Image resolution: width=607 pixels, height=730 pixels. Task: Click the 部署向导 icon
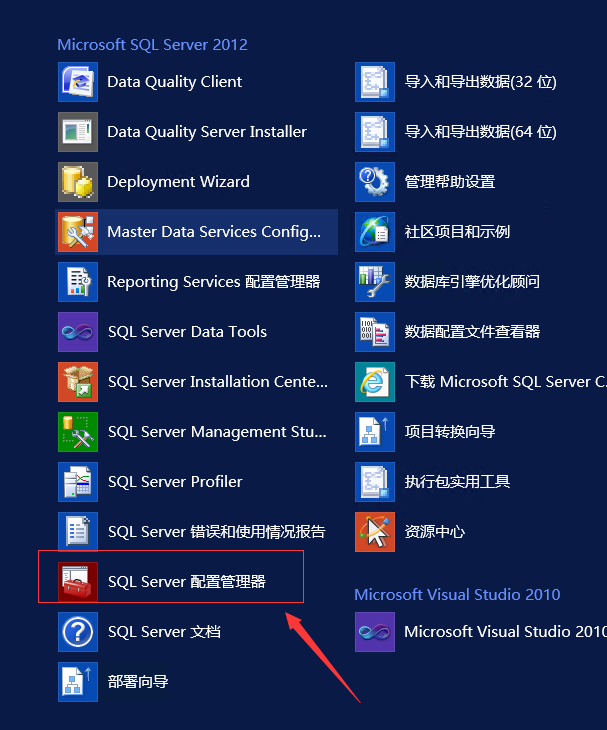78,682
